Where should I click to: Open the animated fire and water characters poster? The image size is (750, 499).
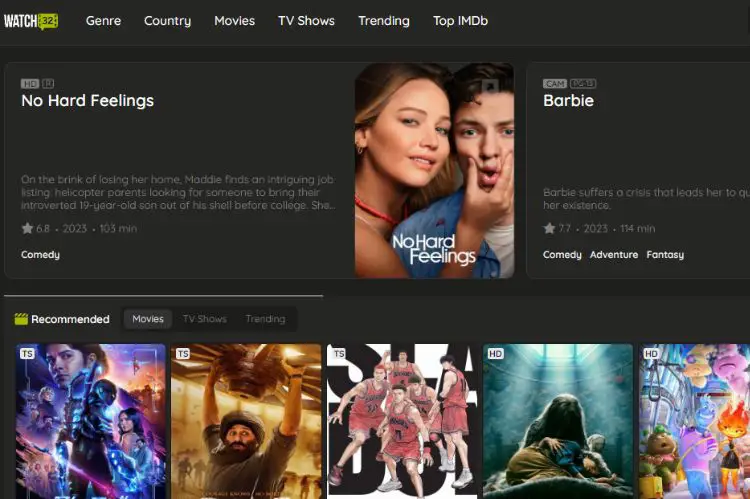pos(695,421)
